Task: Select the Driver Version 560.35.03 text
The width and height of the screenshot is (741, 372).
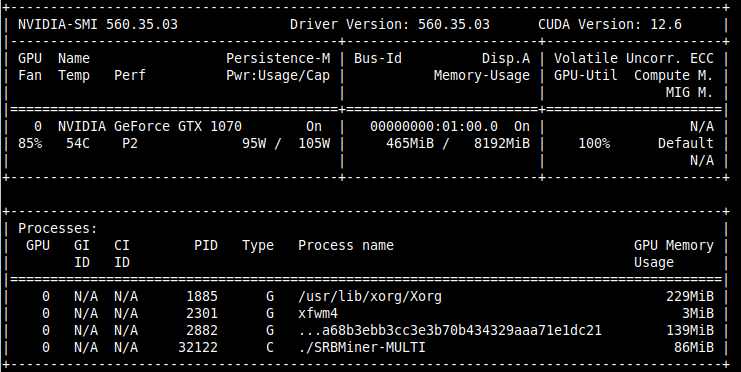Action: tap(390, 24)
